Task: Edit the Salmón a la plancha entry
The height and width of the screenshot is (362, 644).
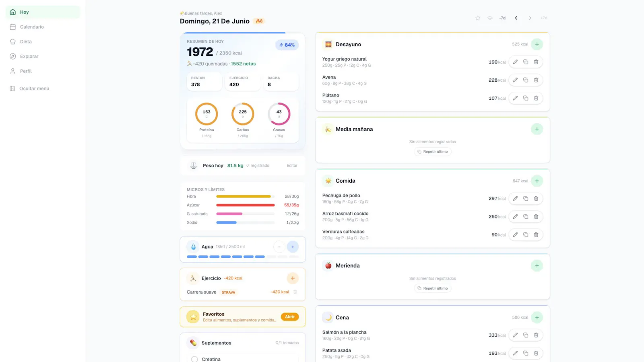Action: pos(515,335)
